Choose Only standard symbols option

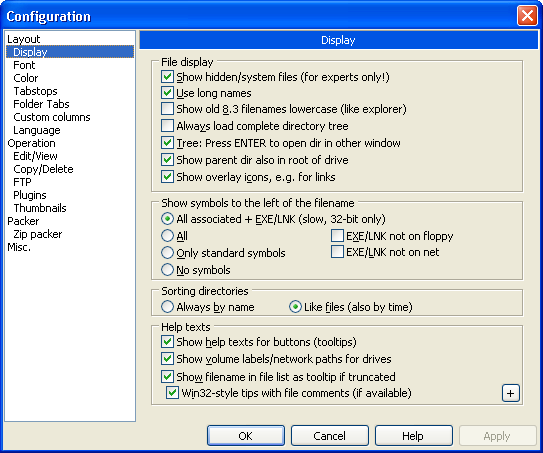pyautogui.click(x=167, y=253)
